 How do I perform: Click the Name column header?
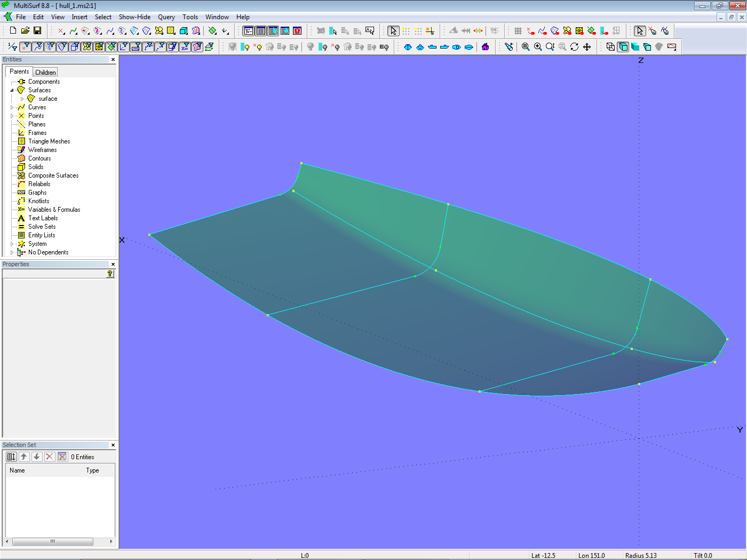pyautogui.click(x=17, y=470)
